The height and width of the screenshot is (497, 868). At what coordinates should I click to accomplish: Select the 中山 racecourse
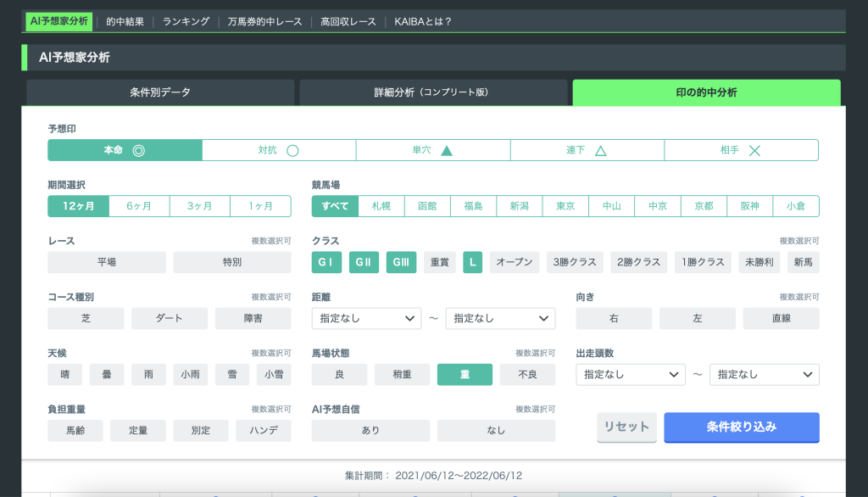[612, 206]
